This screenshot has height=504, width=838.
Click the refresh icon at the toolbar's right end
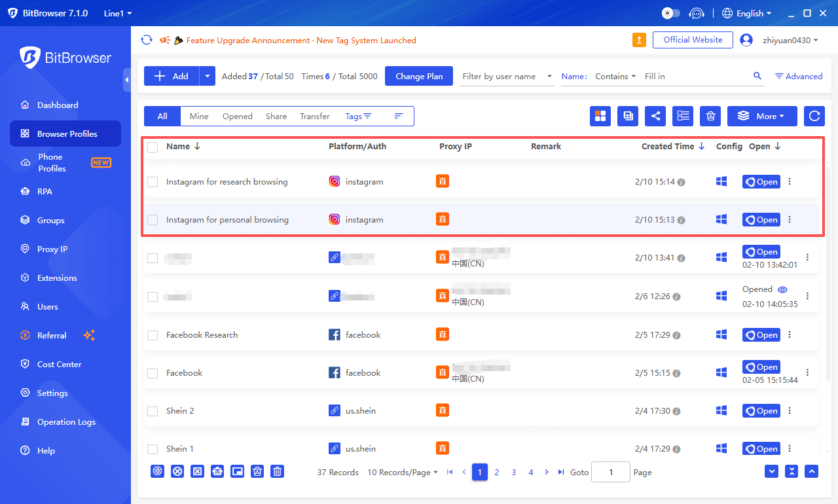tap(814, 116)
